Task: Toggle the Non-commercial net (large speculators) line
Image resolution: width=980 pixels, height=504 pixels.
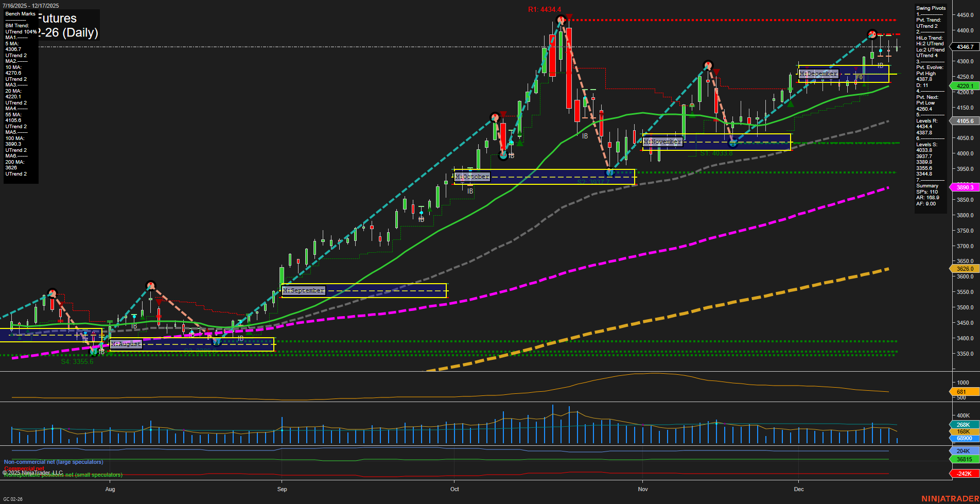Action: click(53, 462)
